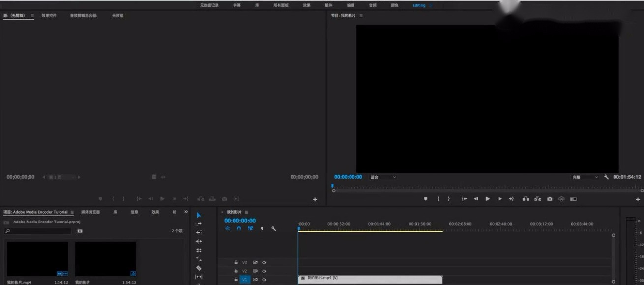Toggle V1 track visibility eye

[264, 279]
